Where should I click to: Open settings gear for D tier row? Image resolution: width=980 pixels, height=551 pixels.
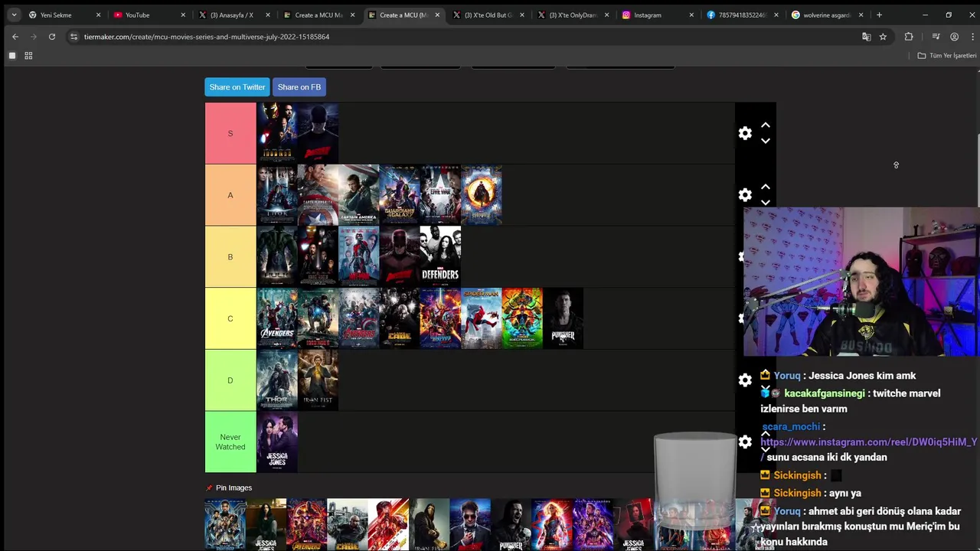(x=745, y=380)
